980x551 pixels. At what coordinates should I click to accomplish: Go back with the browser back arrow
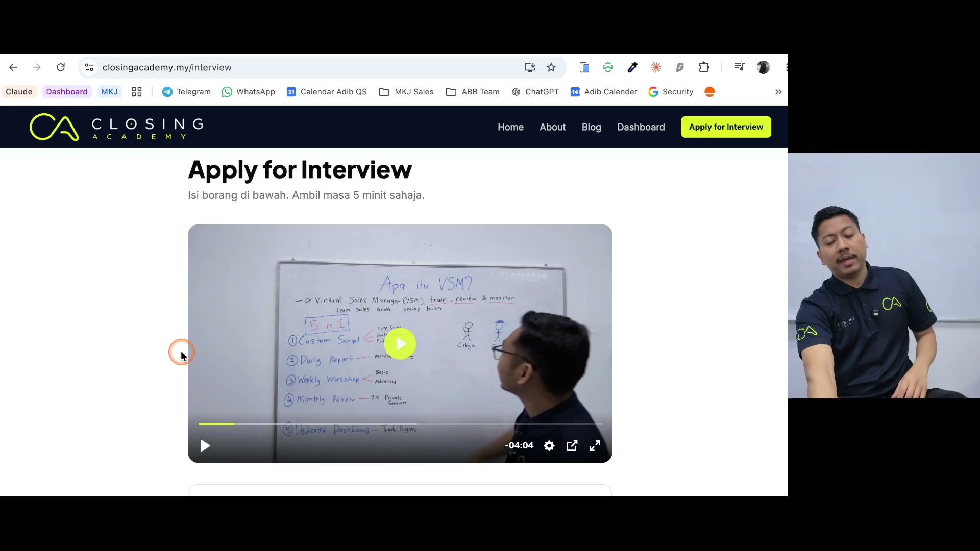click(13, 67)
